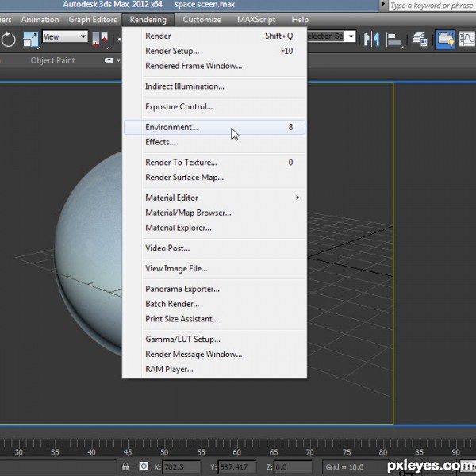Open the MAXScript menu
Viewport: 476px width, 476px height.
[256, 20]
